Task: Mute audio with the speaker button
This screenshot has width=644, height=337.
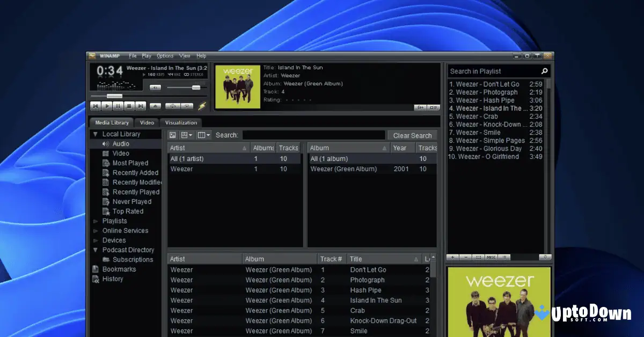Action: (155, 87)
